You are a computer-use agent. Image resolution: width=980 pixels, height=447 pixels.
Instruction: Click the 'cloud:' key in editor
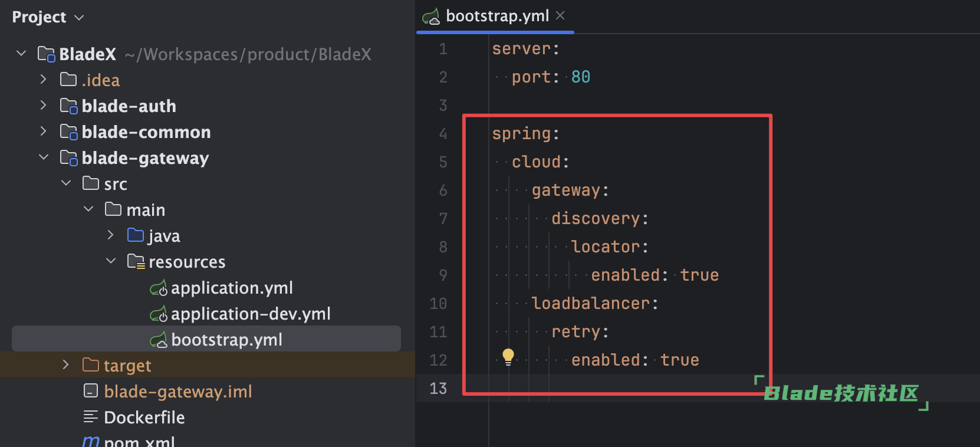click(x=541, y=162)
